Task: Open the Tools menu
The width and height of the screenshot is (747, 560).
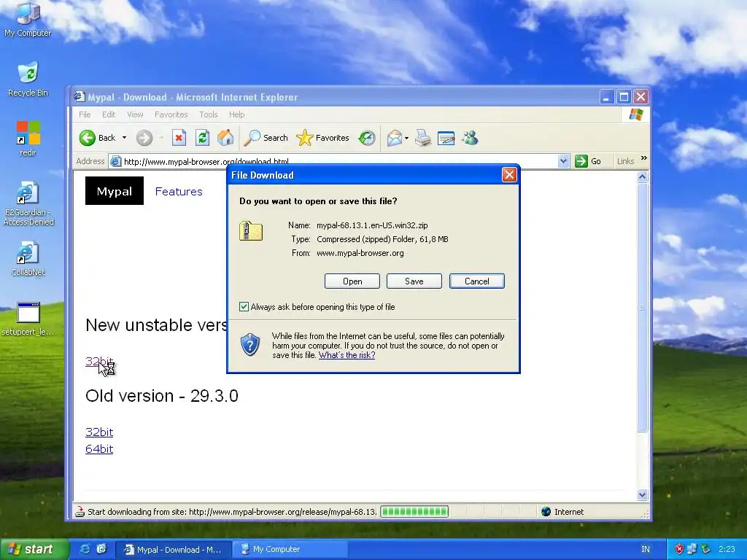Action: coord(208,114)
